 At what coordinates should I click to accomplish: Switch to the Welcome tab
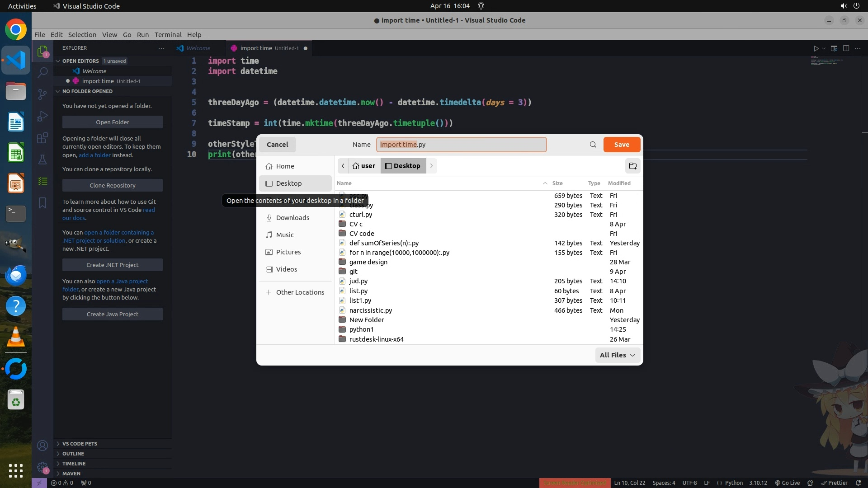pos(198,48)
